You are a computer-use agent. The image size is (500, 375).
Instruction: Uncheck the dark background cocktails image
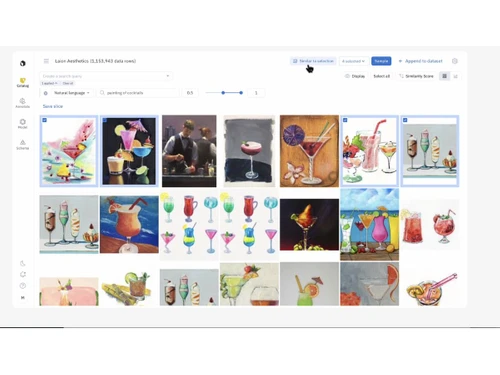105,120
